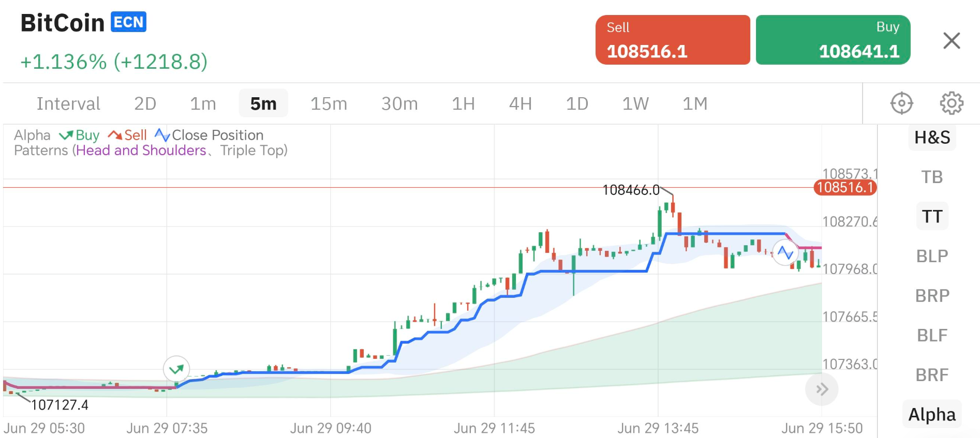Switch to the 1H interval
The height and width of the screenshot is (438, 980).
(463, 104)
